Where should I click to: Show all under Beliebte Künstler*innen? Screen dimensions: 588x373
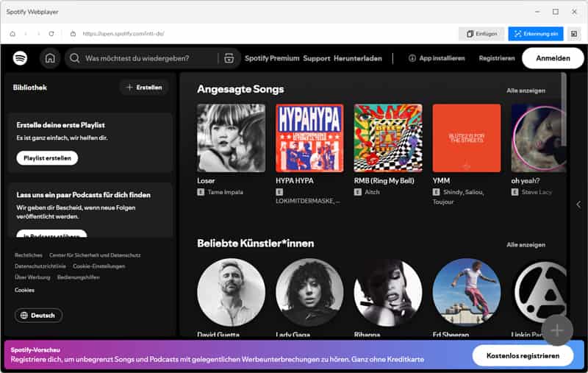pos(526,245)
